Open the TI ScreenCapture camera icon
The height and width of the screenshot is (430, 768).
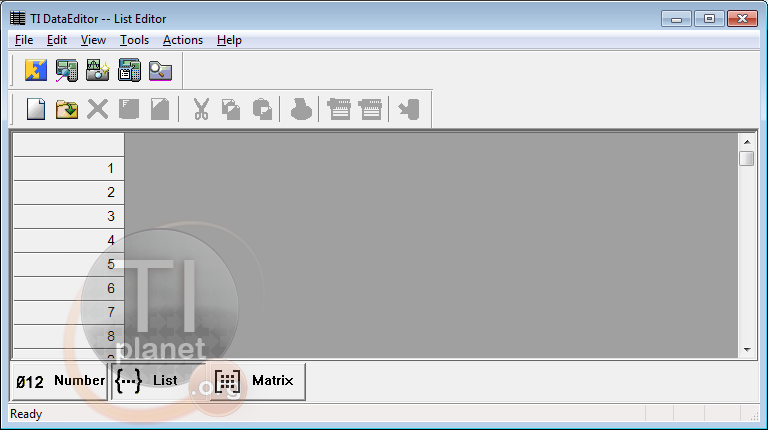(97, 71)
